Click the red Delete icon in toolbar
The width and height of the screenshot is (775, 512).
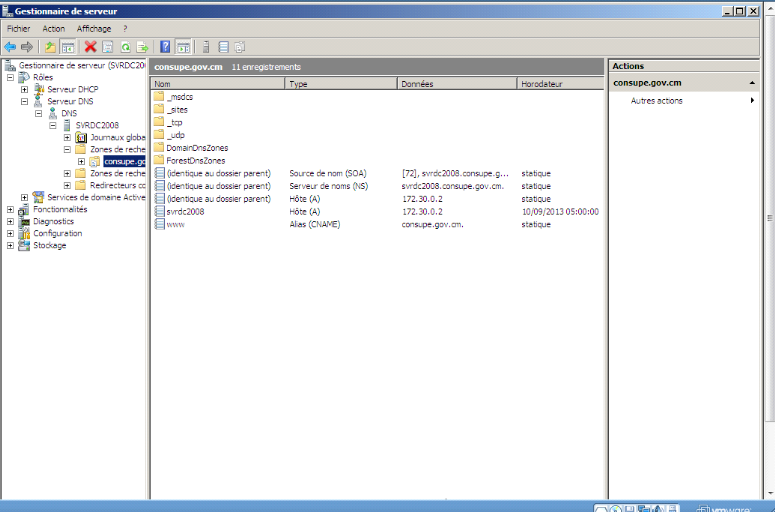point(90,47)
